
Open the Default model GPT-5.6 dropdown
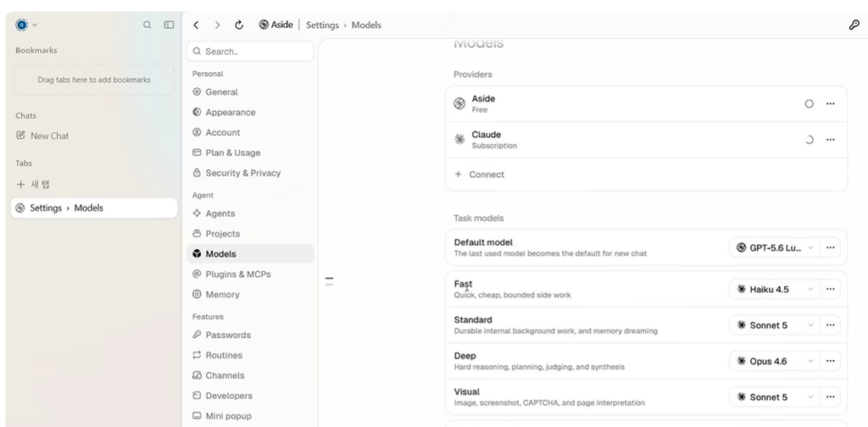(x=775, y=247)
